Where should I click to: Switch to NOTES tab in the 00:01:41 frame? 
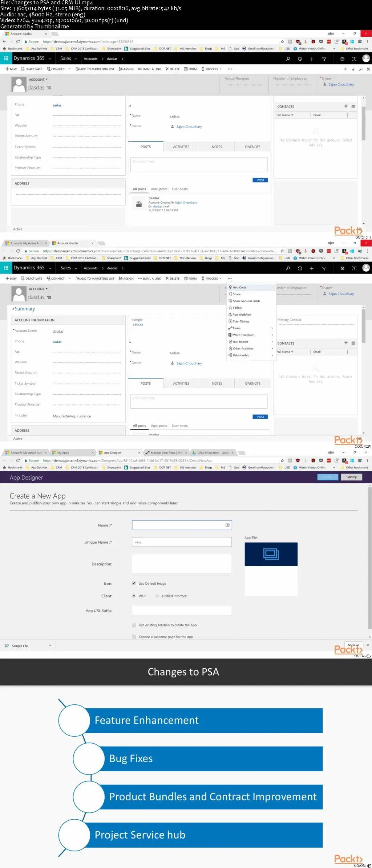[217, 147]
